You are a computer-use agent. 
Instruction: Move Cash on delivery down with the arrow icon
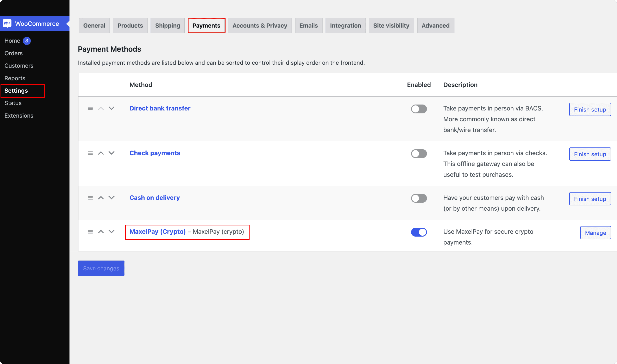111,198
